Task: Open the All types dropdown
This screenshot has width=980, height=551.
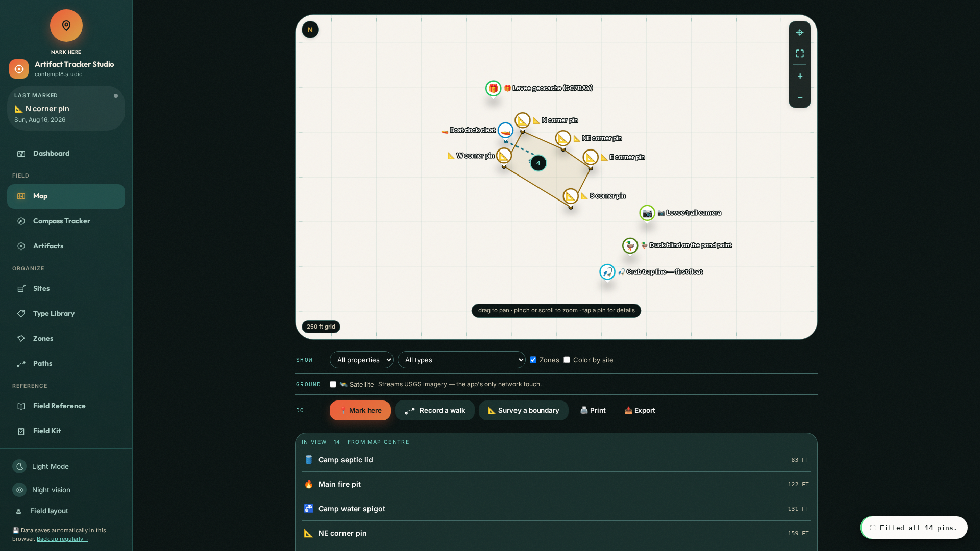Action: click(461, 360)
